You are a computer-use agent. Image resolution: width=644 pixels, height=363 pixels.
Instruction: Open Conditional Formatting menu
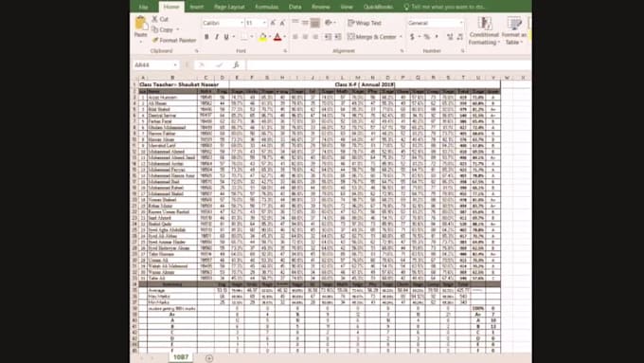tap(484, 31)
